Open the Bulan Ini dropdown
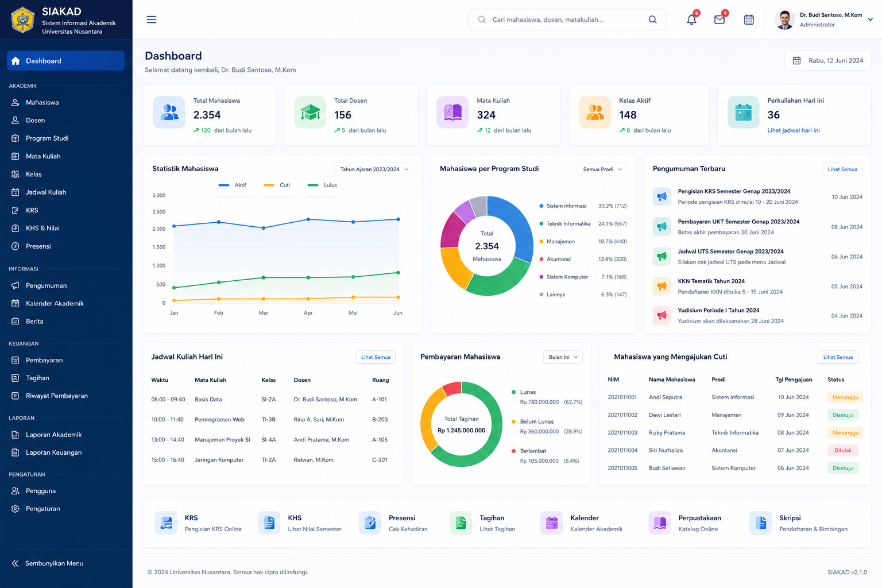 563,357
